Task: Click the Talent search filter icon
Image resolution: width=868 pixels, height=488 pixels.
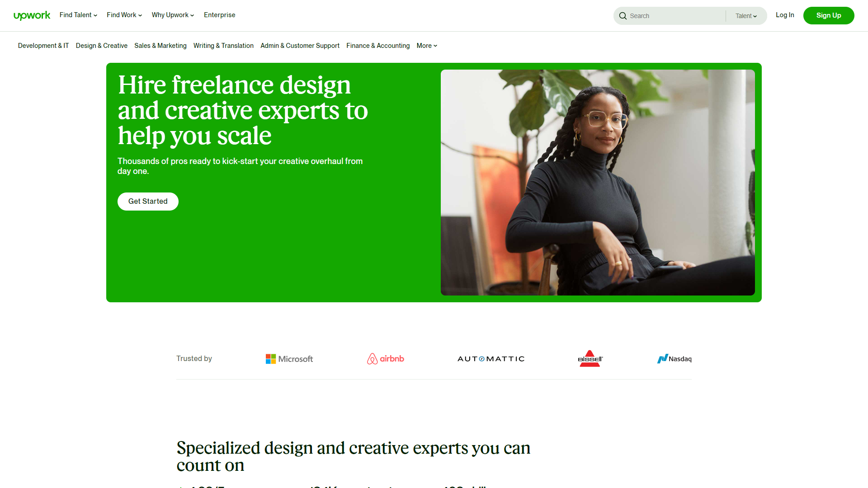Action: (x=746, y=16)
